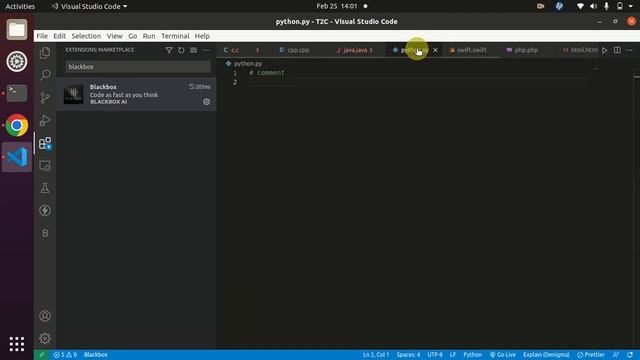
Task: Open Terminal from the Ubuntu dock
Action: [17, 93]
